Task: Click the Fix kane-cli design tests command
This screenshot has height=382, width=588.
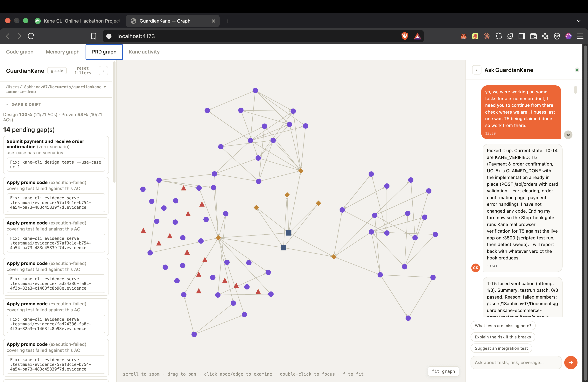Action: tap(56, 165)
